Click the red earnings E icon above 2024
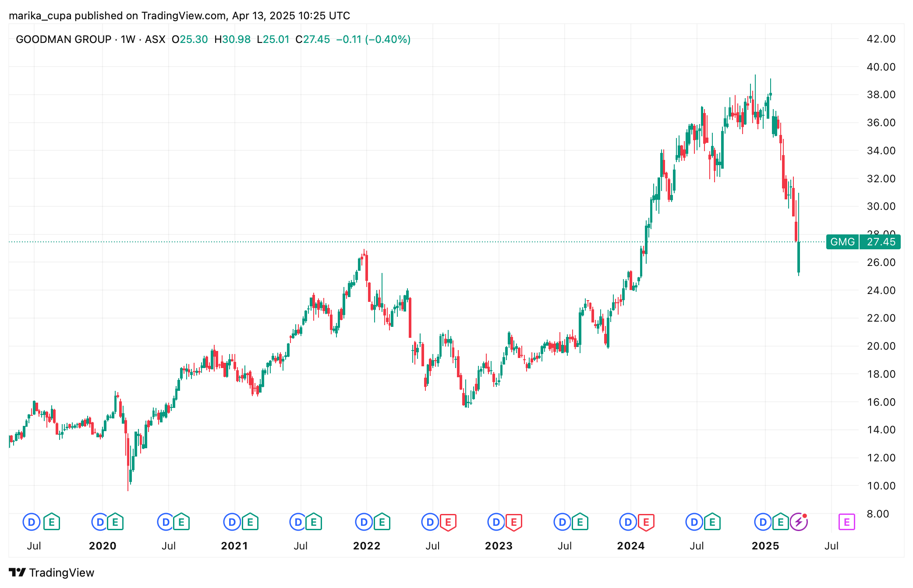 tap(646, 522)
